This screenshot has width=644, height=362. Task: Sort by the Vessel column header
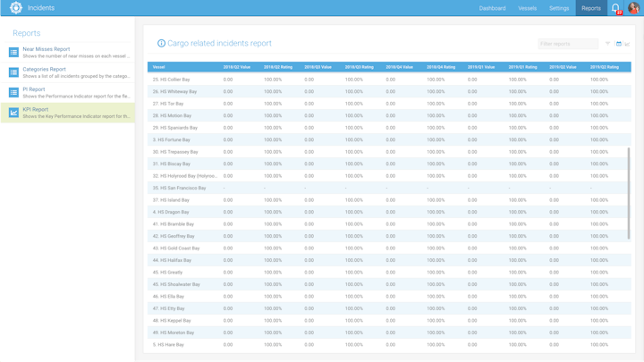[159, 67]
